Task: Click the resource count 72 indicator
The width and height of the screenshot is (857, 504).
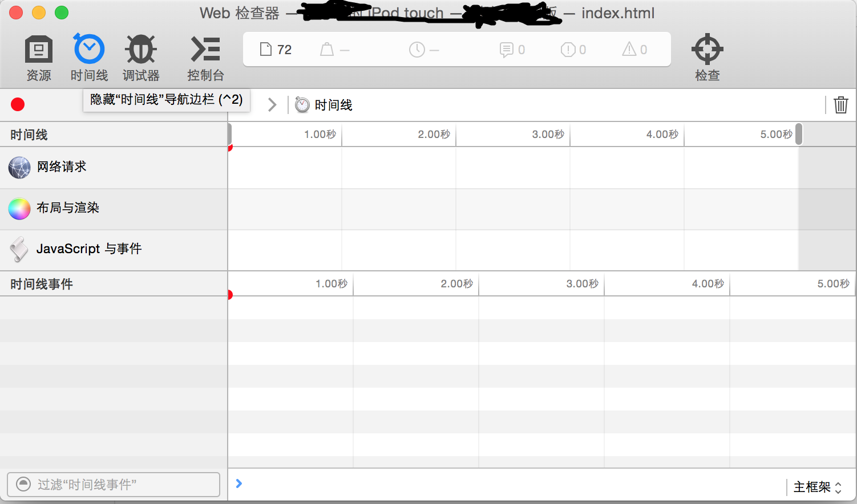Action: [276, 50]
